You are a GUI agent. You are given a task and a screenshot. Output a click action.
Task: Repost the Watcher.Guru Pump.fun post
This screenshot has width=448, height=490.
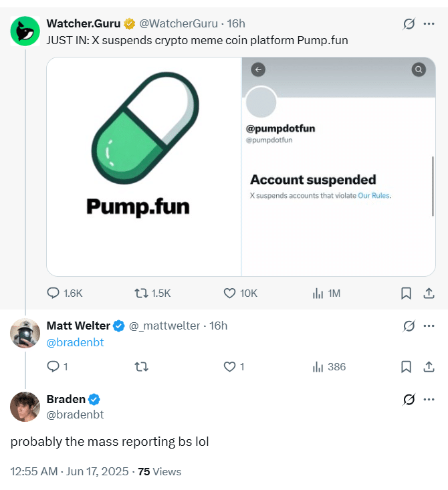141,293
